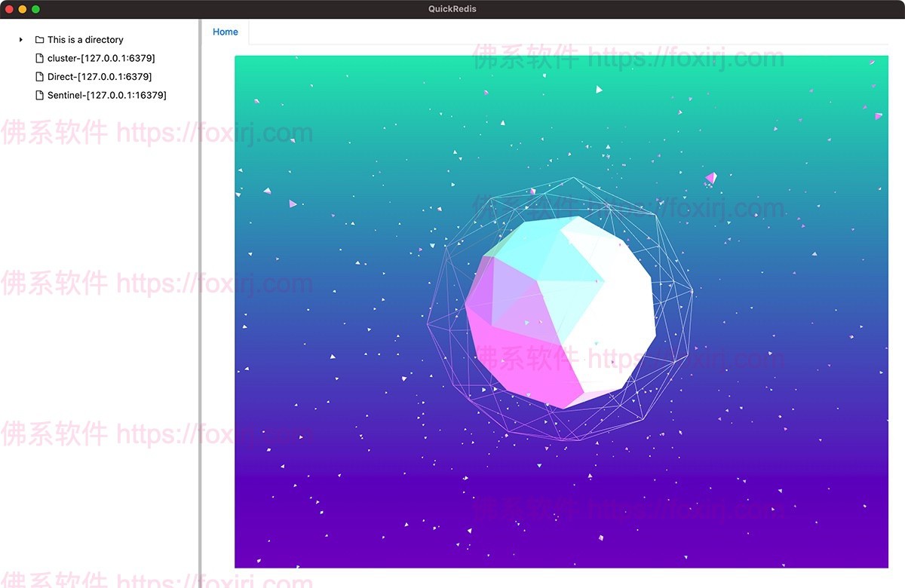Screen dimensions: 905x588
Task: Click the QuickRedis title in the title bar
Action: (x=452, y=9)
